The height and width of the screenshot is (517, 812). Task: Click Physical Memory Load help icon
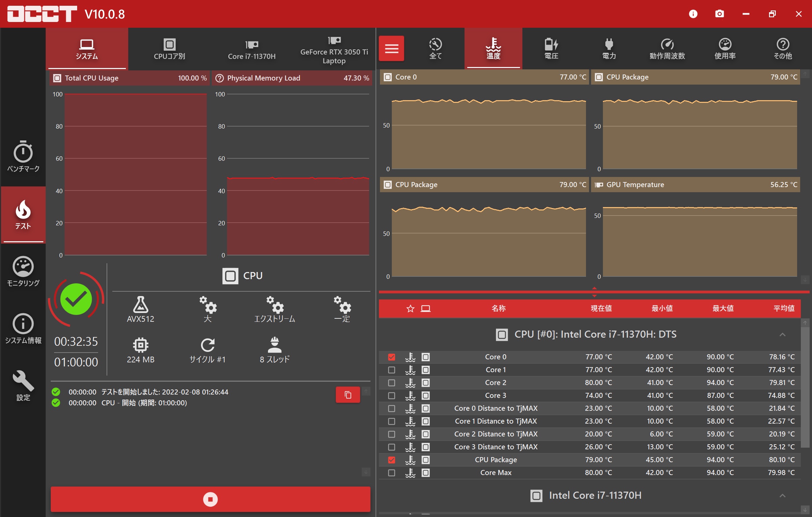point(220,78)
